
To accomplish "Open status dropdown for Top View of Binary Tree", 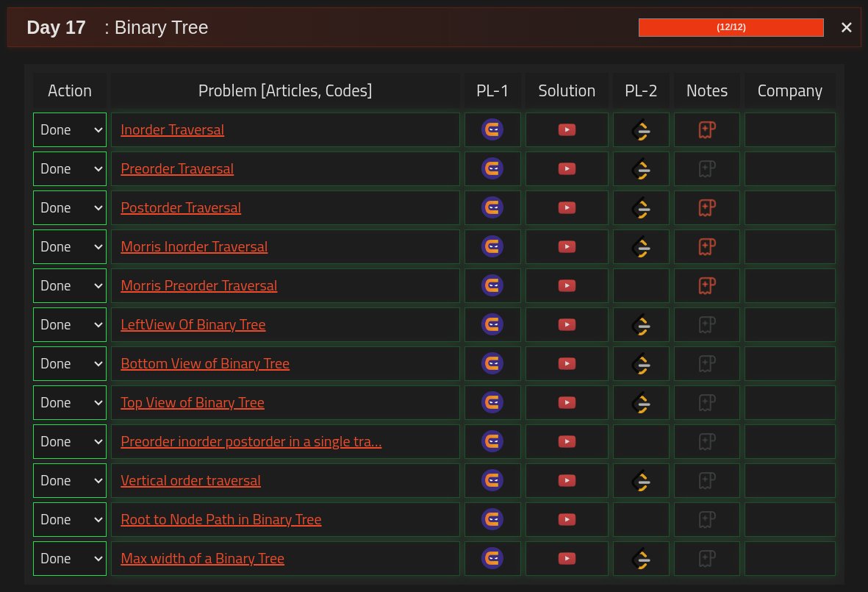I will click(x=70, y=402).
